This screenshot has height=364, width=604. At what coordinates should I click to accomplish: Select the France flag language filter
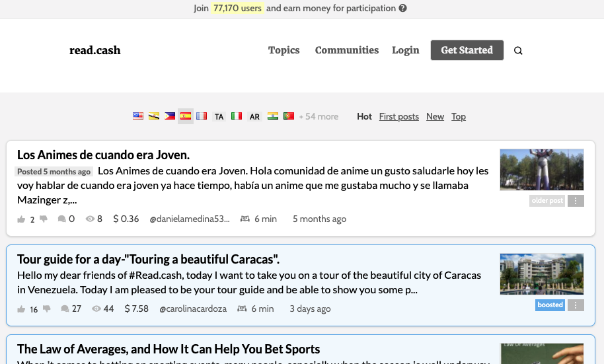(x=202, y=116)
